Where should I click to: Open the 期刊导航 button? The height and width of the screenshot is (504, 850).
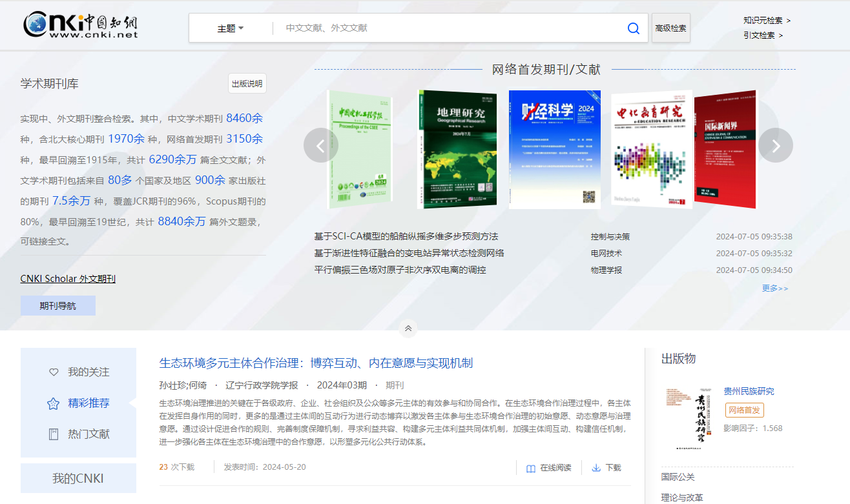[x=58, y=306]
